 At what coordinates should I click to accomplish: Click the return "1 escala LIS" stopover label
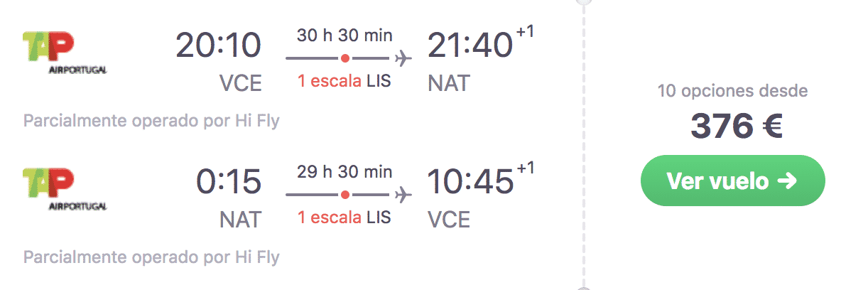pyautogui.click(x=345, y=217)
